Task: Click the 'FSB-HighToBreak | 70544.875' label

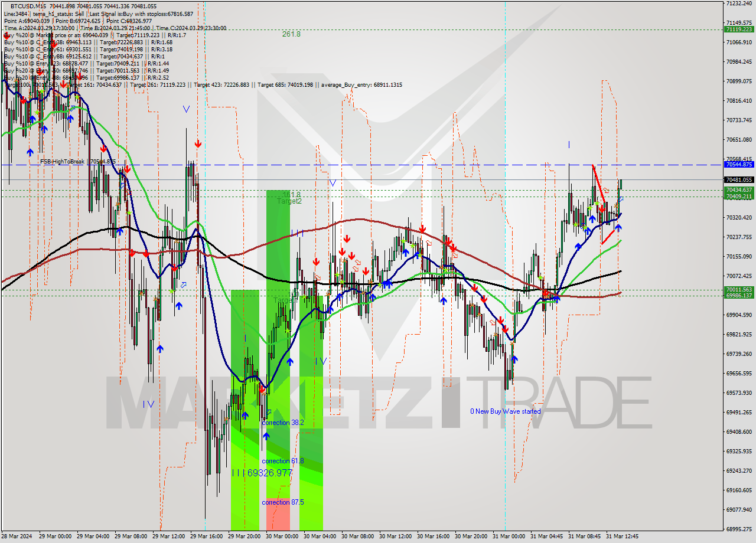Action: tap(78, 161)
